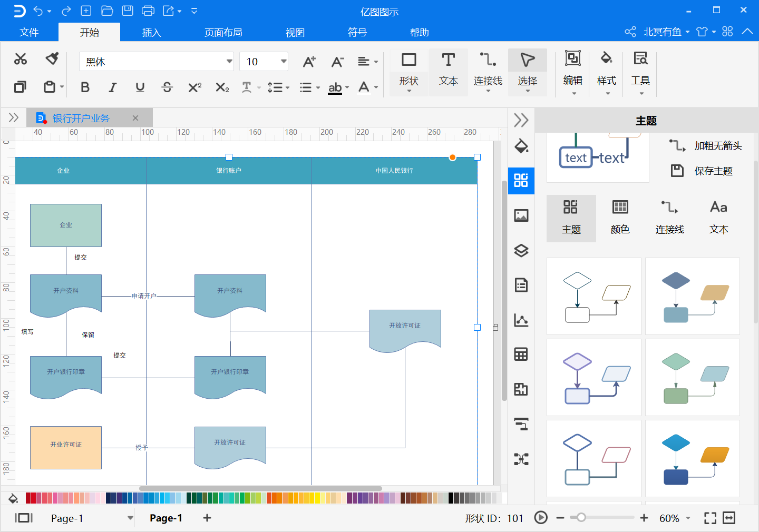This screenshot has height=532, width=759.
Task: Select 连接线 in theme options
Action: point(670,218)
